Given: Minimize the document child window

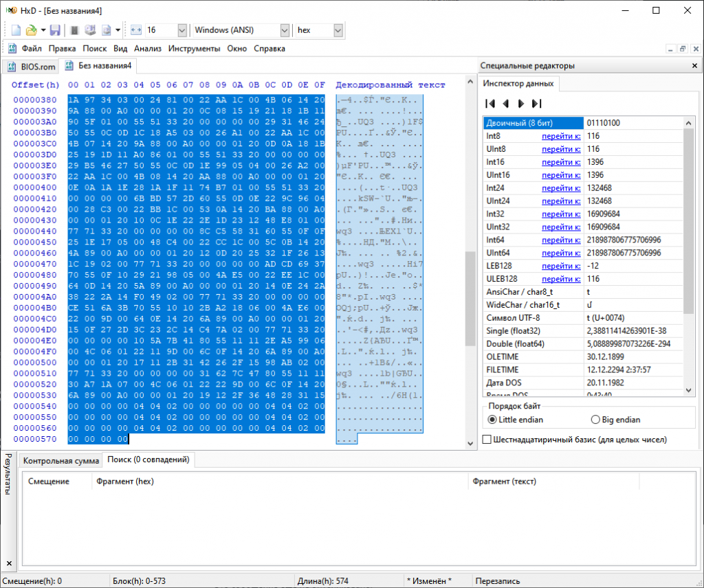Looking at the screenshot, I should (670, 49).
